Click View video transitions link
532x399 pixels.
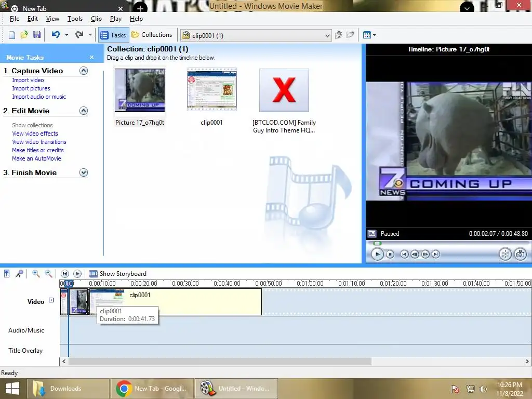click(39, 142)
